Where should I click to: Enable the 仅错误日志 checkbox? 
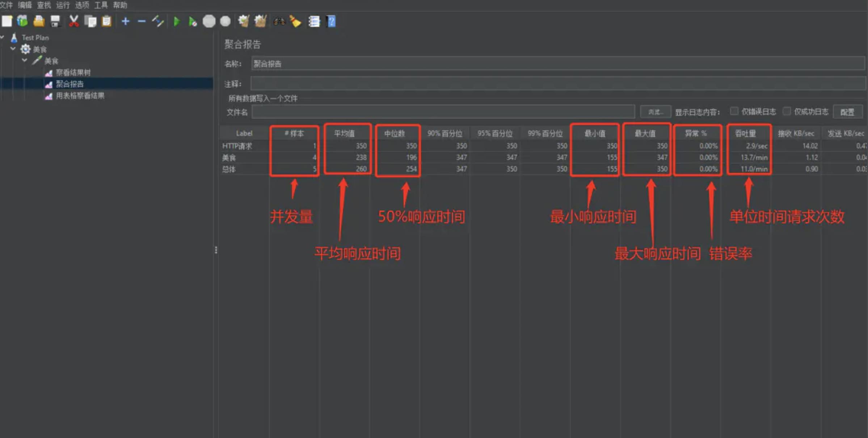tap(734, 111)
